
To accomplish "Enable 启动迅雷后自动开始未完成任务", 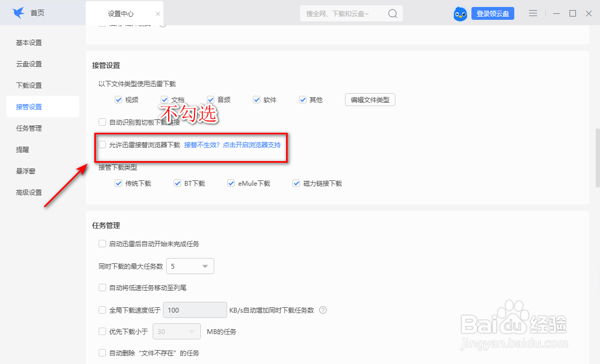I will pyautogui.click(x=102, y=244).
